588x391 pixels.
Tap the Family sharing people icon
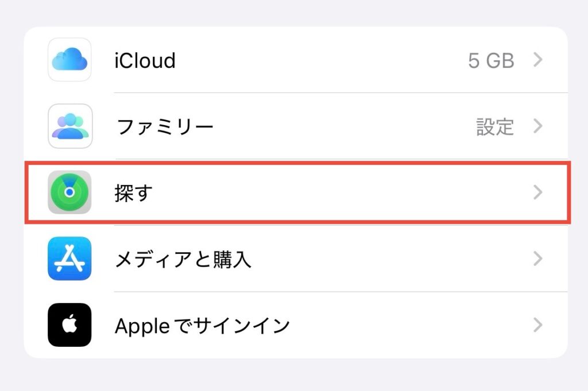(69, 126)
